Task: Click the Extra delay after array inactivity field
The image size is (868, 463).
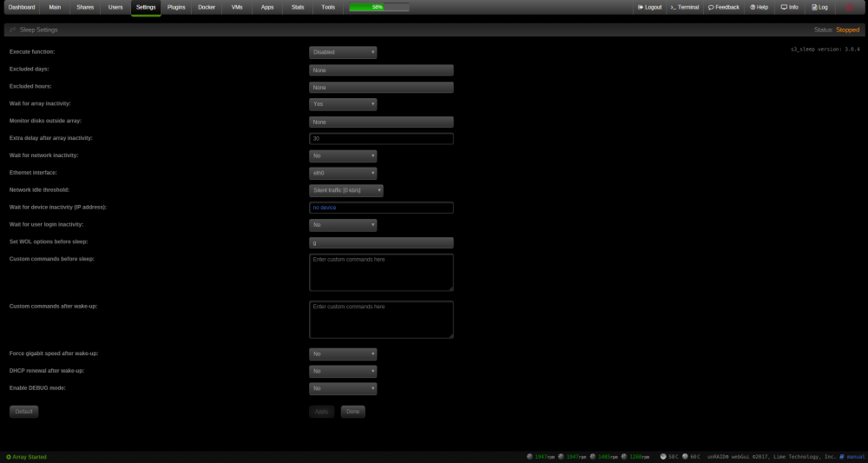Action: tap(381, 138)
